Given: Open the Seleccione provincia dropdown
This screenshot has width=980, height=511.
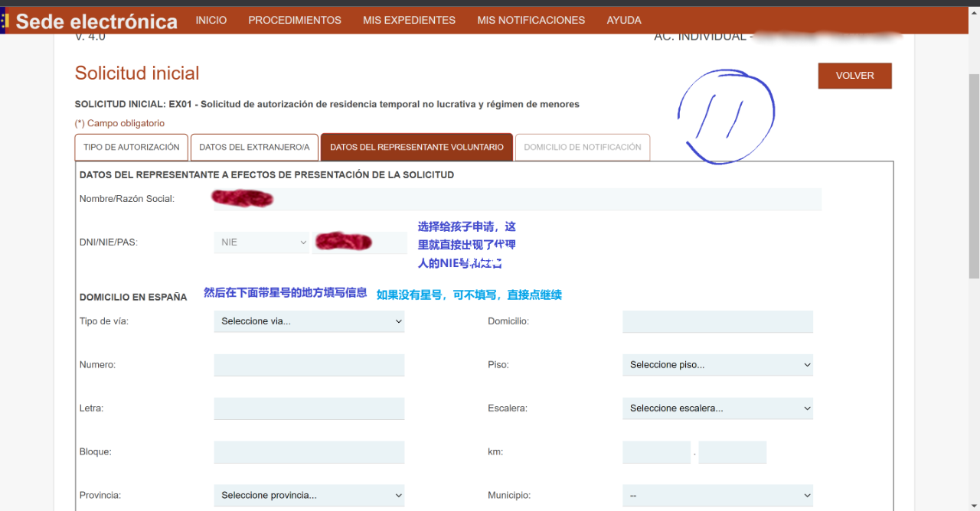Looking at the screenshot, I should click(x=309, y=495).
